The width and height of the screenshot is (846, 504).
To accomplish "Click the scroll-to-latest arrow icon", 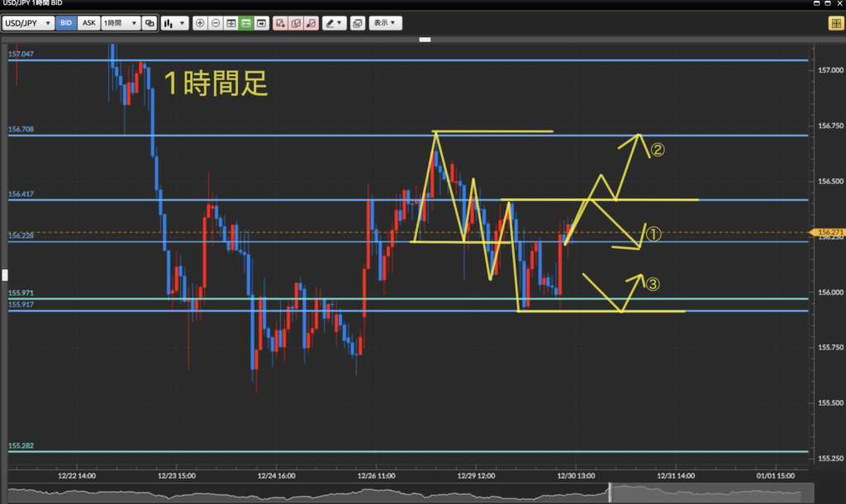I will pyautogui.click(x=262, y=23).
